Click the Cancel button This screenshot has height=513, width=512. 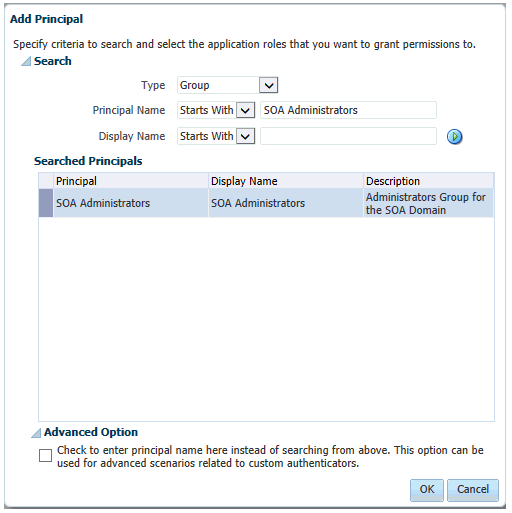click(x=473, y=489)
